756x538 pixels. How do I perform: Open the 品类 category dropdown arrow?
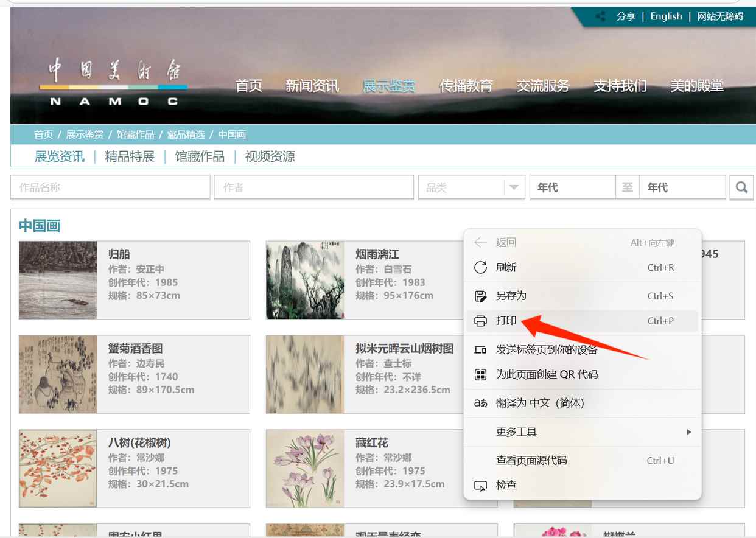click(514, 187)
